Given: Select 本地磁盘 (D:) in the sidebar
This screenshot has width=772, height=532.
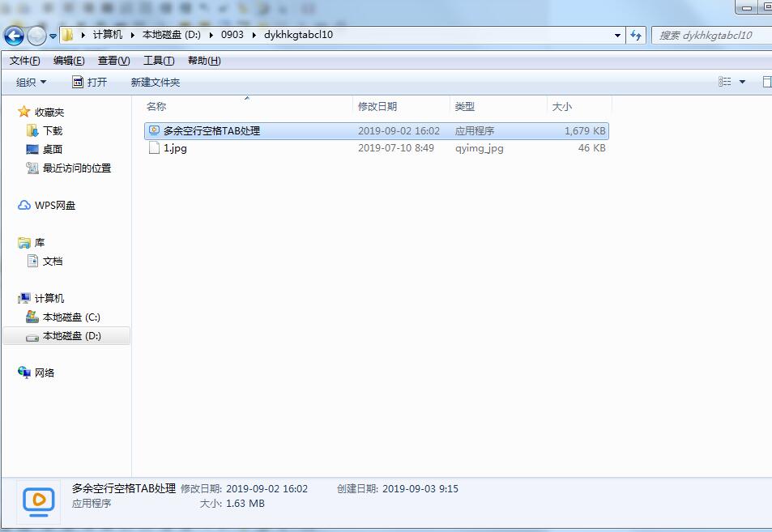Looking at the screenshot, I should [72, 336].
